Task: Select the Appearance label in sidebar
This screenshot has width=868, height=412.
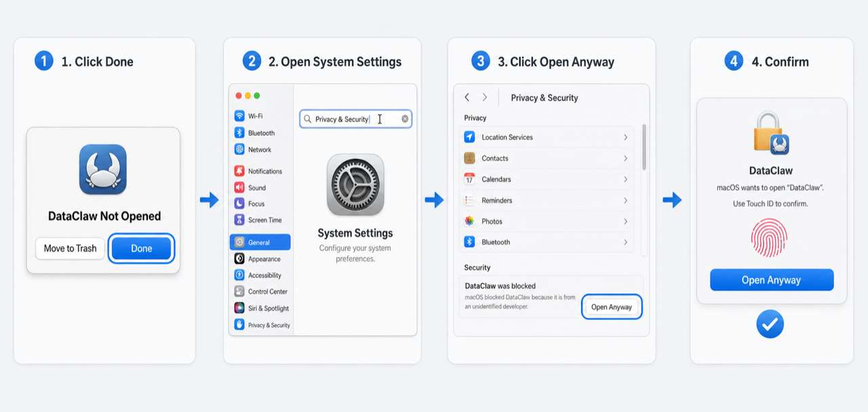Action: pyautogui.click(x=264, y=259)
